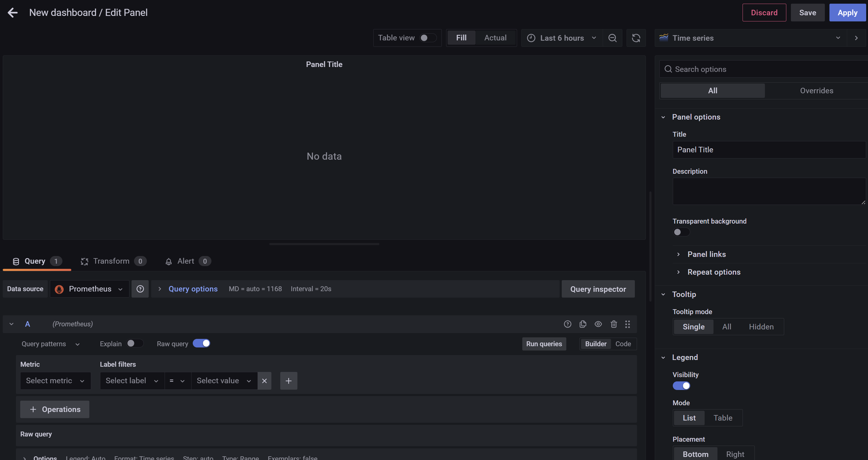Expand the Panel links section
Screen dimensions: 868x460
click(x=706, y=254)
